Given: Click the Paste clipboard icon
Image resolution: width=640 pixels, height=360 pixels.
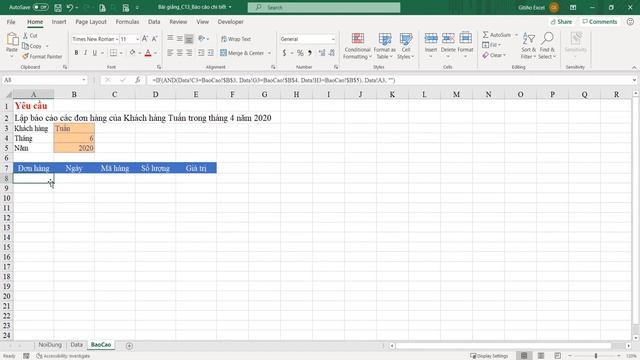Looking at the screenshot, I should (12, 40).
